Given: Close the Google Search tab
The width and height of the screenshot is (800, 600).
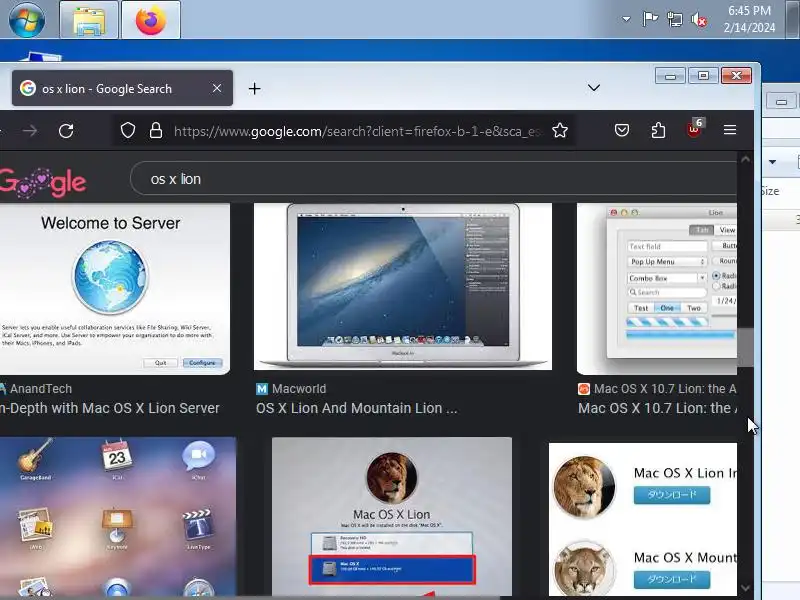Looking at the screenshot, I should [x=217, y=88].
